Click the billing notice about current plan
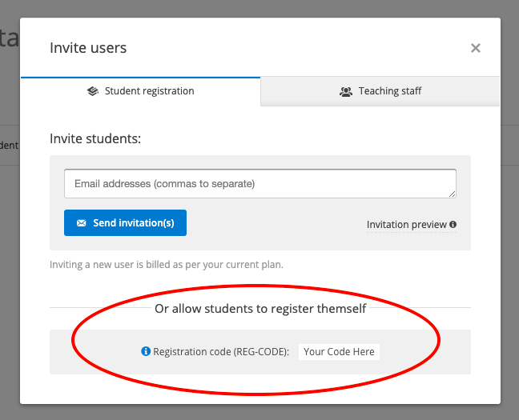 (x=166, y=264)
